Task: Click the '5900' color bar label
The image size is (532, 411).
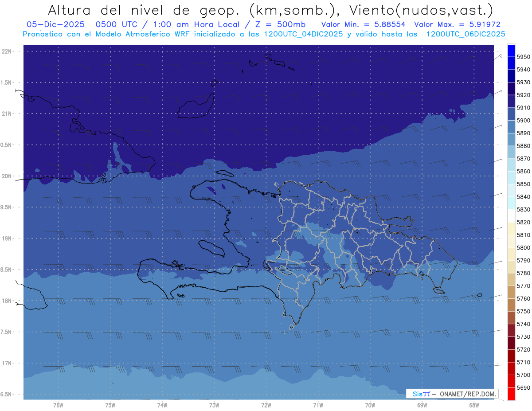Action: (524, 121)
